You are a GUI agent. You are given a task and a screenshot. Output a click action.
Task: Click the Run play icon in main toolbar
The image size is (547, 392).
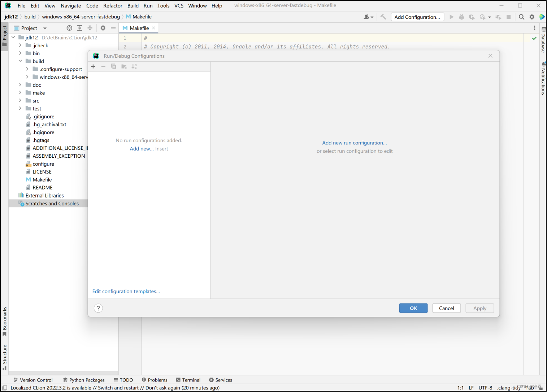[x=451, y=17]
